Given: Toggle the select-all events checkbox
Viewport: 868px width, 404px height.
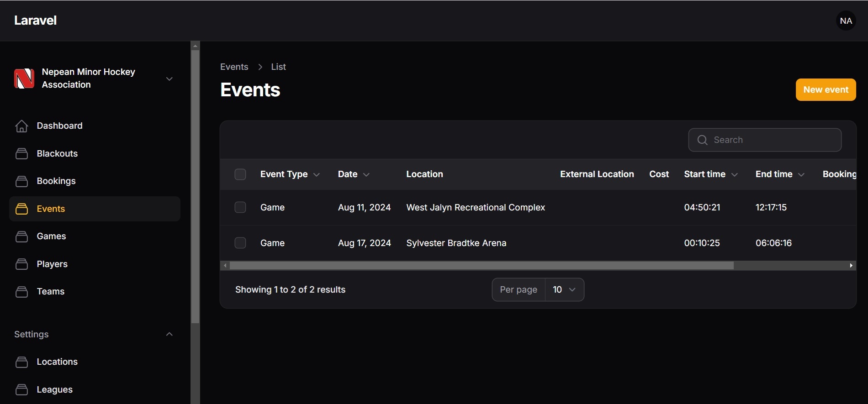Looking at the screenshot, I should click(240, 174).
